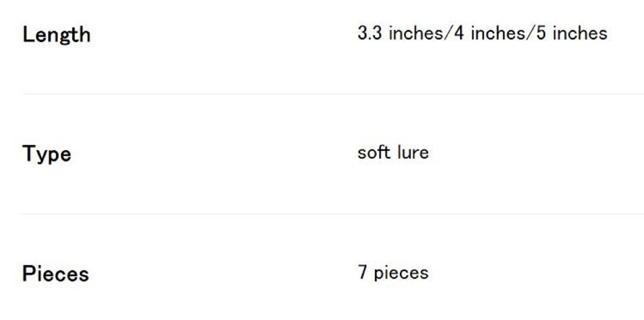Click the number "7" in Pieces value
644x320 pixels.
(363, 272)
